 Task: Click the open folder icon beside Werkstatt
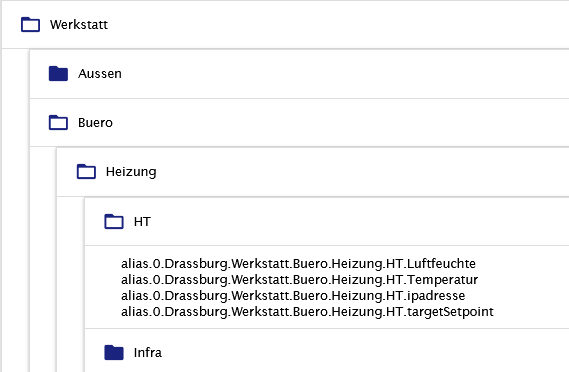pos(30,25)
